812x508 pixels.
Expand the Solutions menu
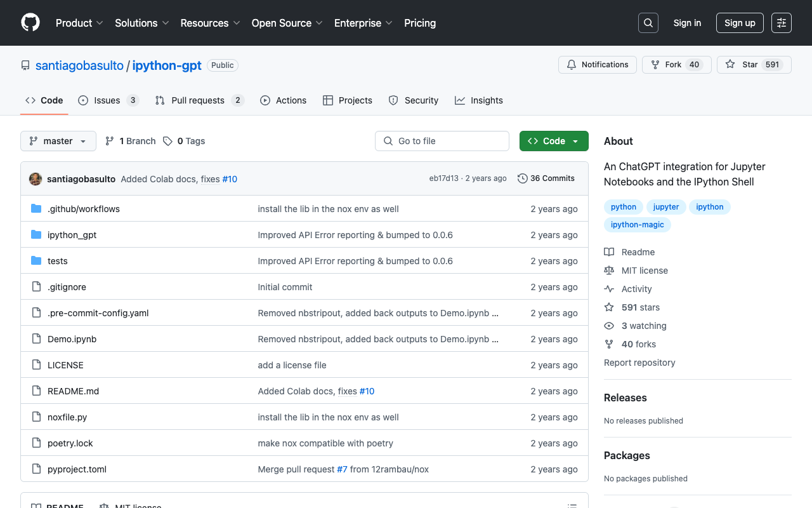tap(142, 23)
